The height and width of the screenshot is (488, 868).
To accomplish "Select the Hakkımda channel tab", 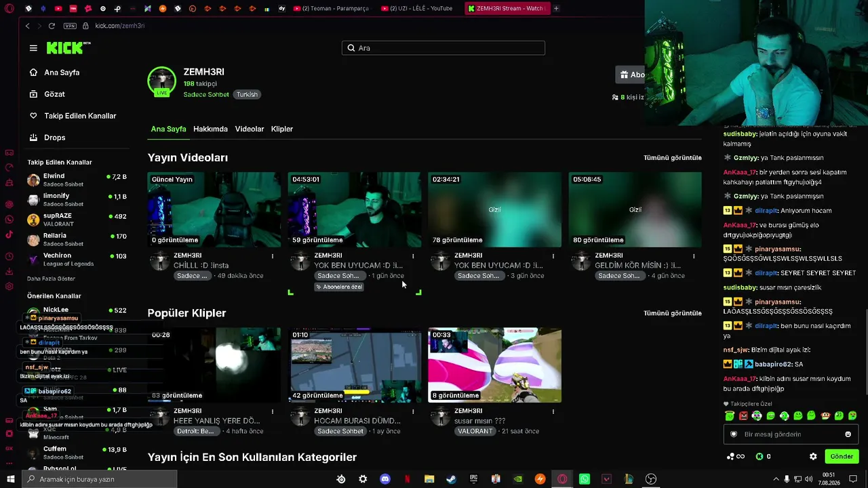I will (x=210, y=129).
